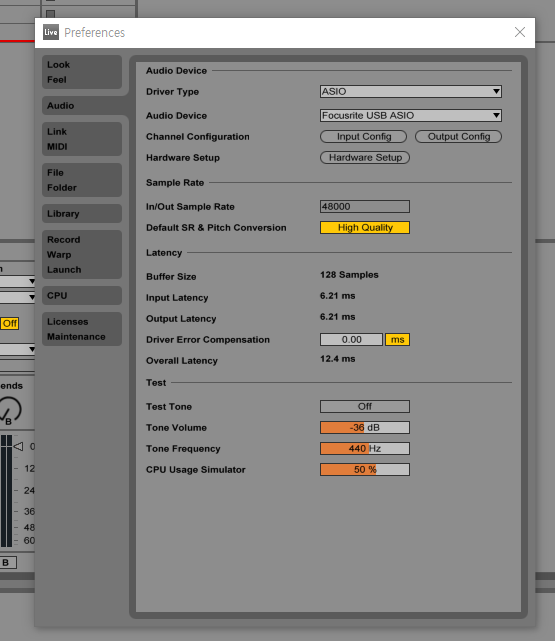
Task: Turn the Sends B knob in Live's main window
Action: (9, 410)
